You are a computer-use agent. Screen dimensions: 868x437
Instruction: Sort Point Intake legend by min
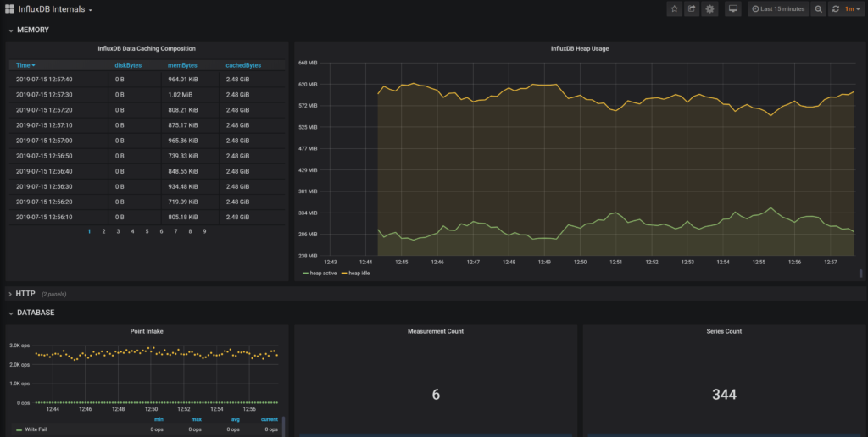coord(159,419)
